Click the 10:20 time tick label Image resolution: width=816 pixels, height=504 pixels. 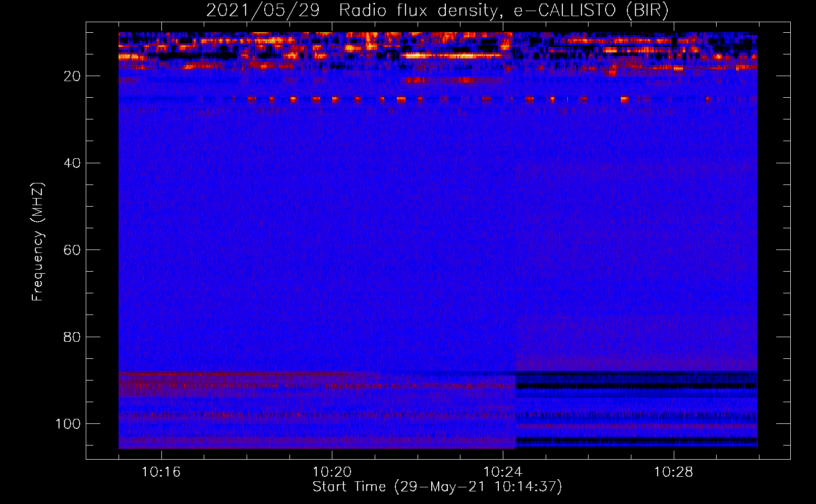click(332, 472)
